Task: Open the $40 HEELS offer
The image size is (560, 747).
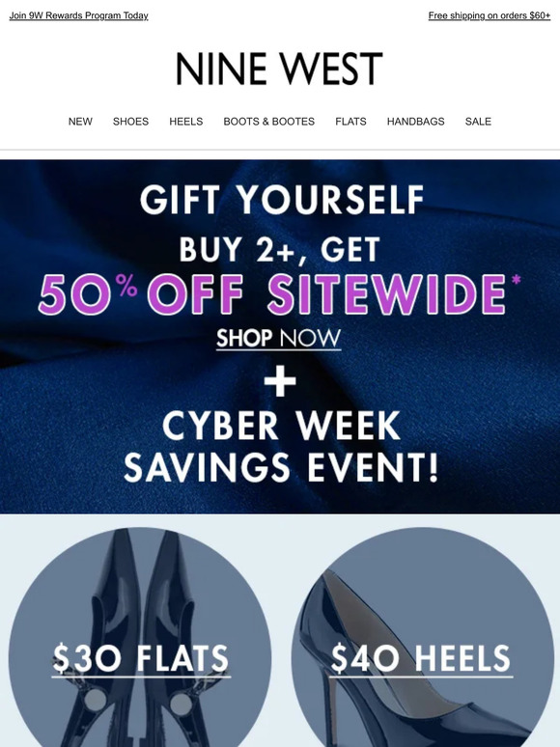Action: point(421,659)
